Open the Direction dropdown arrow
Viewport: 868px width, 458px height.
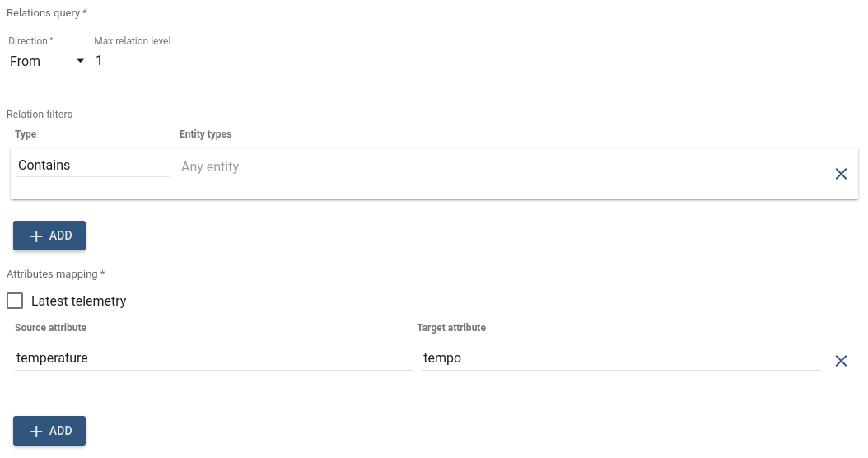click(x=80, y=61)
